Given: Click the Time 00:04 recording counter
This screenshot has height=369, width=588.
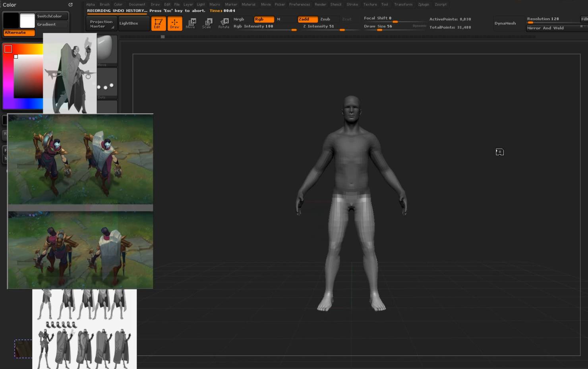Looking at the screenshot, I should click(x=222, y=11).
